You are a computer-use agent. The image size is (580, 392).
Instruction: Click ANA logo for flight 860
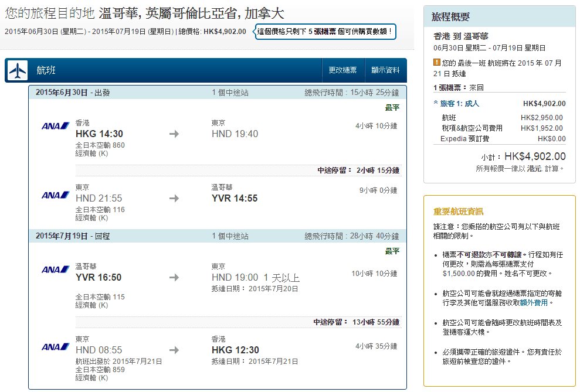click(x=56, y=126)
